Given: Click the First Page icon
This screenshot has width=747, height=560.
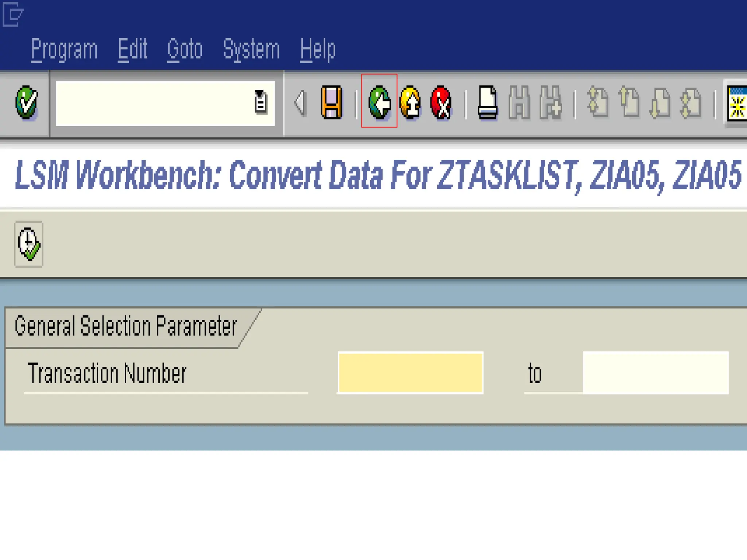Looking at the screenshot, I should tap(598, 103).
